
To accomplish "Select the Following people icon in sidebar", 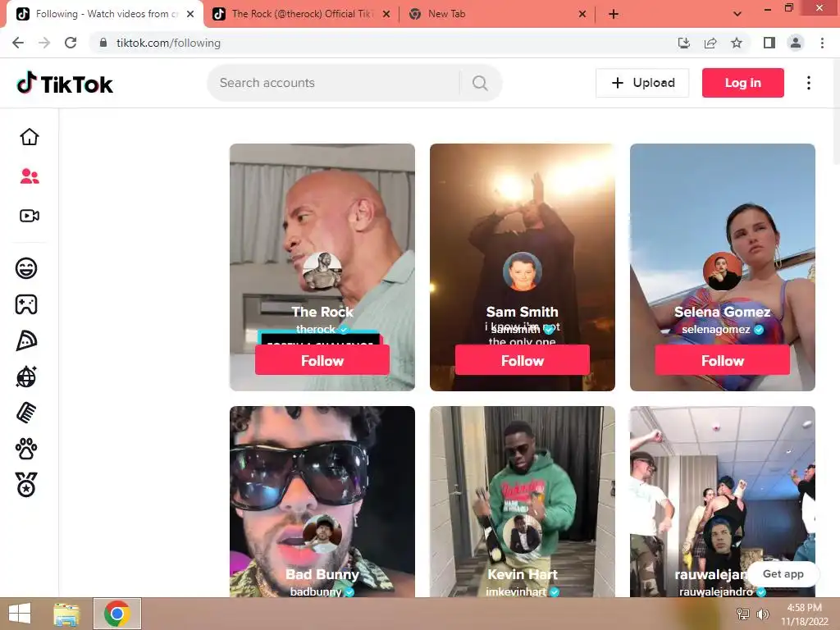I will 30,176.
